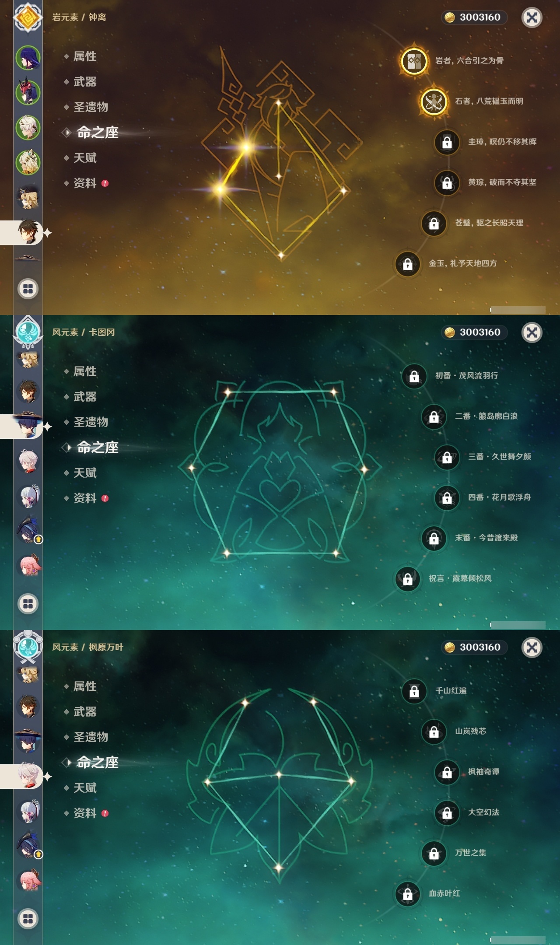Switch to 天赋 tab in Zhongli panel

(85, 158)
